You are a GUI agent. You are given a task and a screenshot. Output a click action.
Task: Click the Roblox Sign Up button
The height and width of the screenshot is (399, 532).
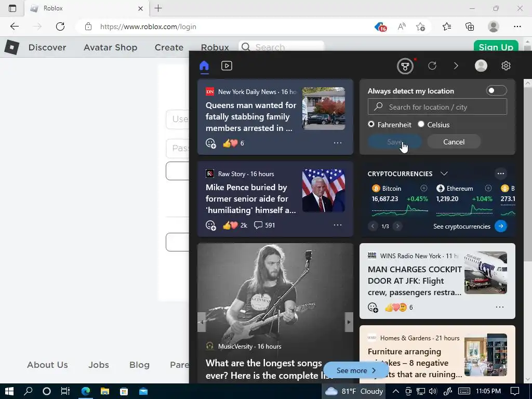[x=496, y=46]
